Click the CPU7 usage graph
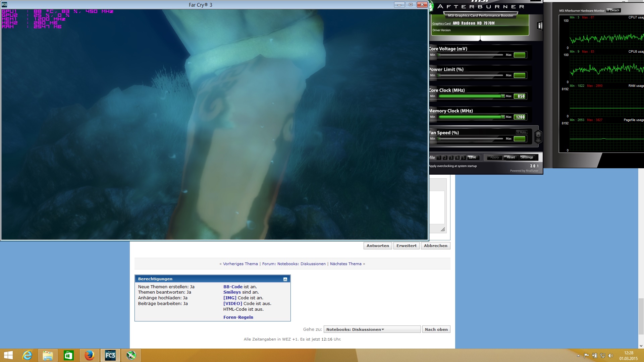 point(606,34)
